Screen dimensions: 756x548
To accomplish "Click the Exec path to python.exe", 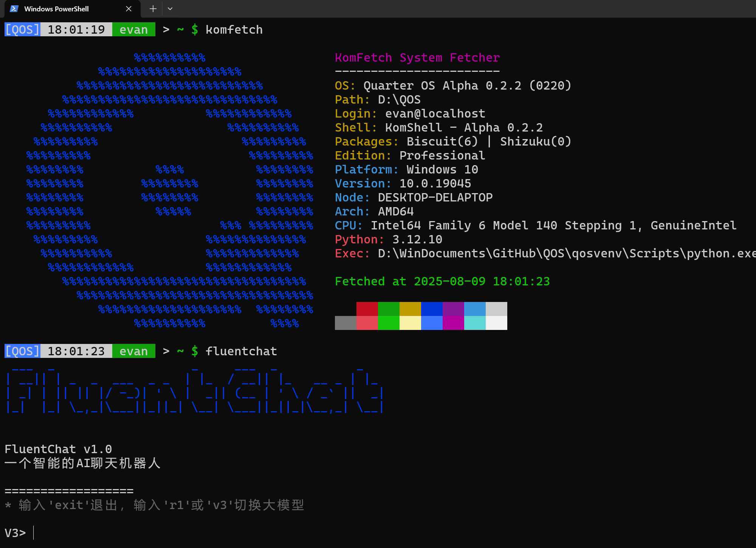I will coord(567,253).
